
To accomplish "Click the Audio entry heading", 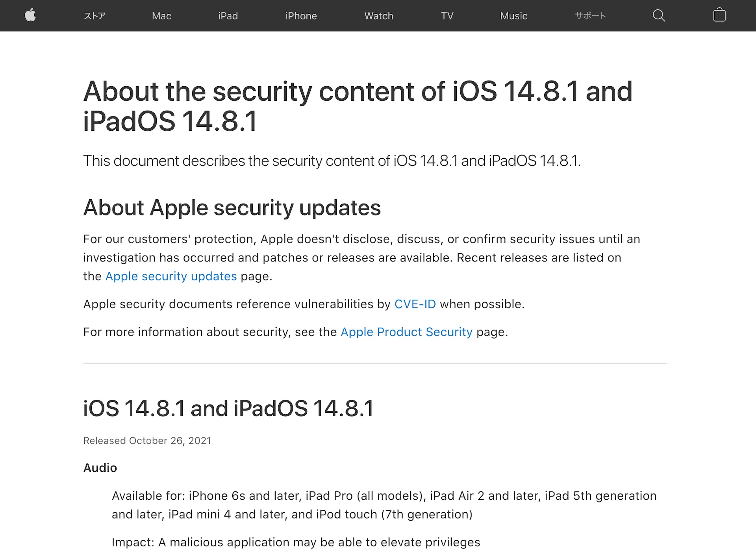I will (100, 468).
